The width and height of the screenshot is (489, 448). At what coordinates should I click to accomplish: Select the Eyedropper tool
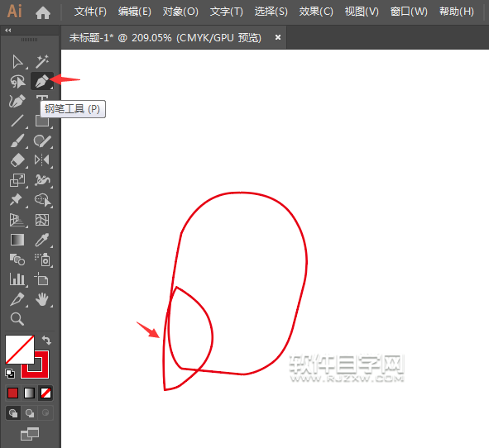[42, 240]
